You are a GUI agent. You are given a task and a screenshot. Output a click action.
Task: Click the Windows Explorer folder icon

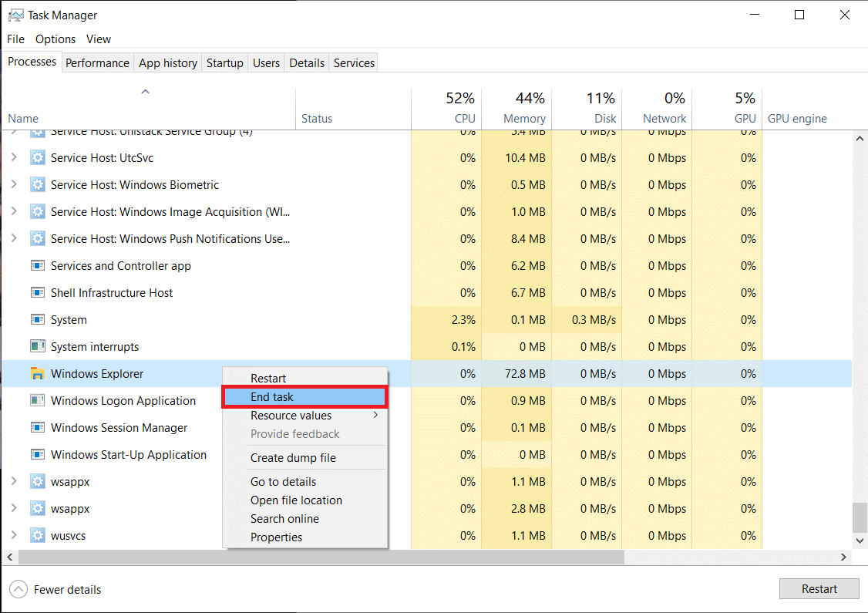37,374
